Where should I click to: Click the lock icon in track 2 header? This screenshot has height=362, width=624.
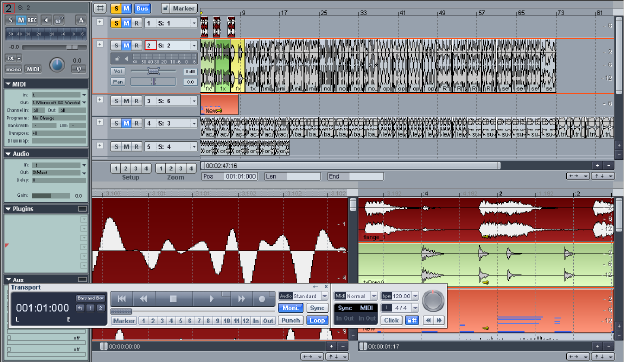point(117,59)
